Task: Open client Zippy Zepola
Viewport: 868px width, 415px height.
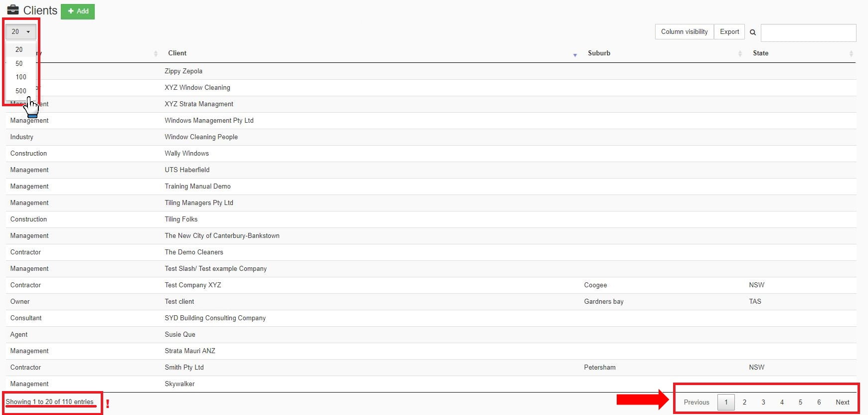Action: (x=183, y=71)
